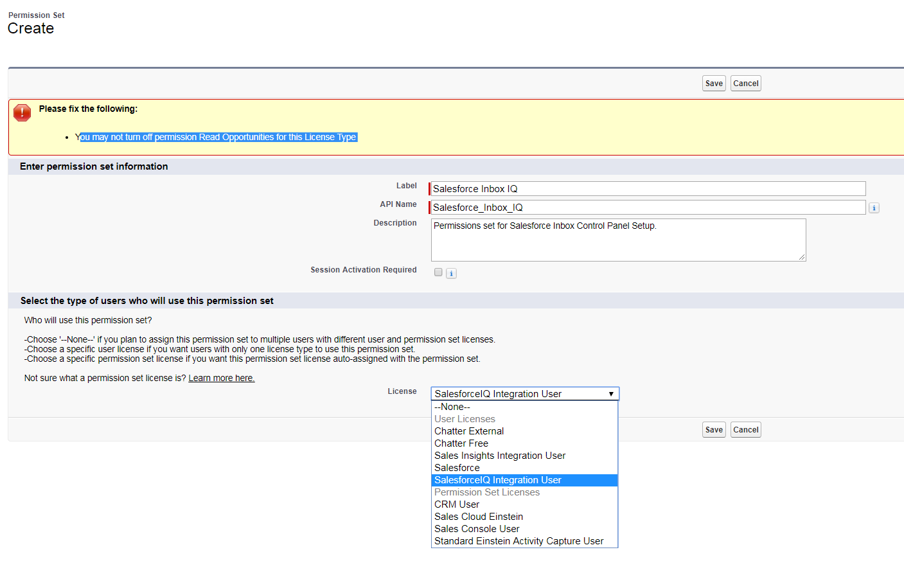Click the bottom Save button

click(714, 430)
